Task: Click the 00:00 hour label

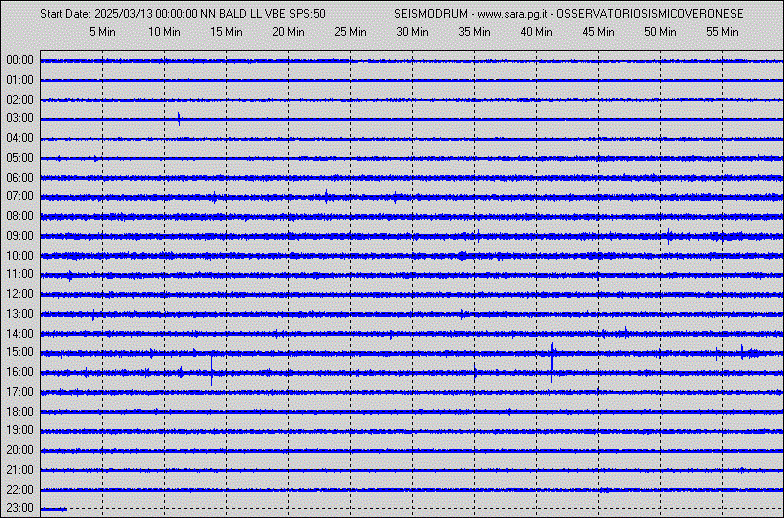Action: [20, 60]
